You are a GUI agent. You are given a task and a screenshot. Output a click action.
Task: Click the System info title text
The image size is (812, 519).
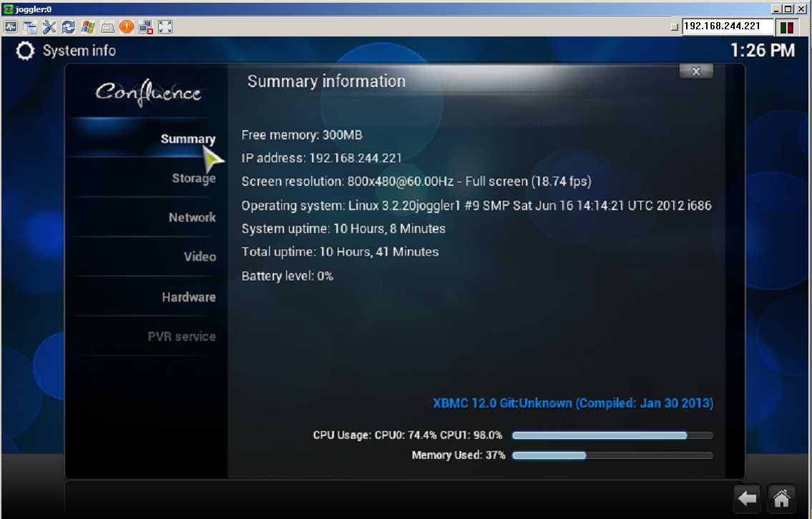[x=79, y=51]
